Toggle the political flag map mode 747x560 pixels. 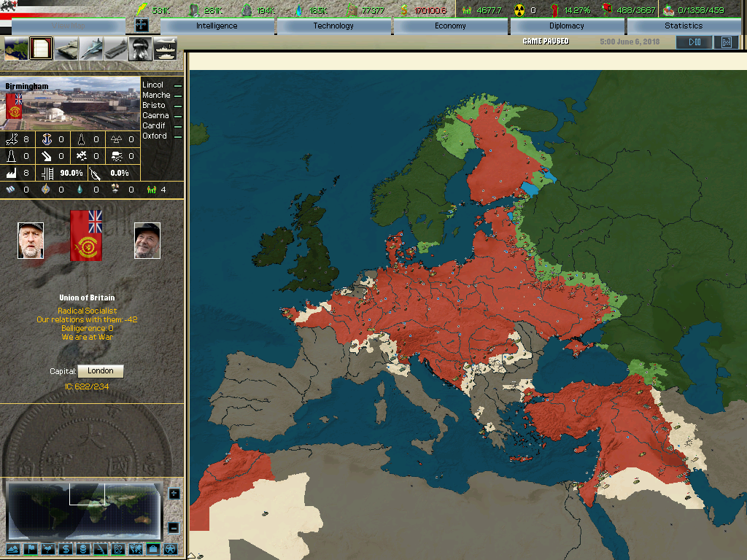pos(31,548)
